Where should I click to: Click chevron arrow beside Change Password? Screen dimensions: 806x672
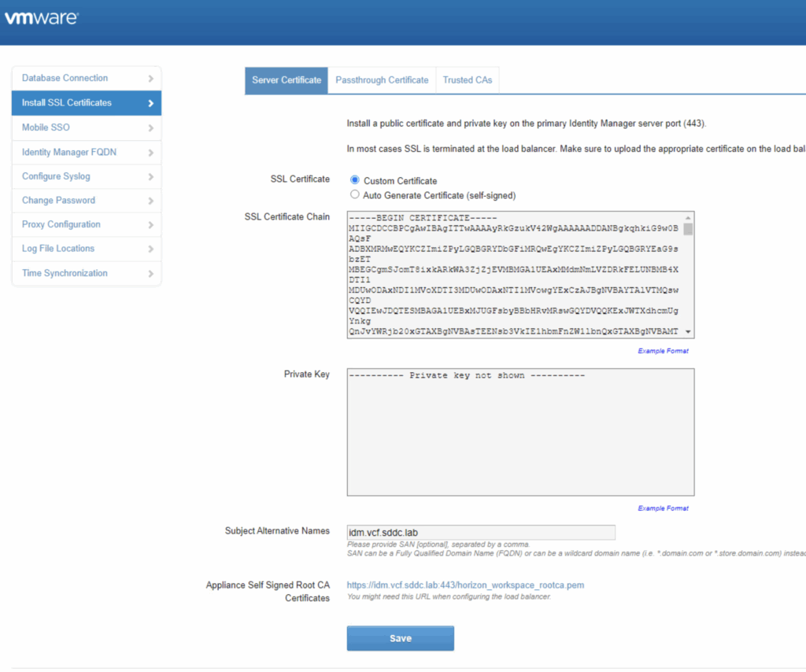pyautogui.click(x=150, y=201)
